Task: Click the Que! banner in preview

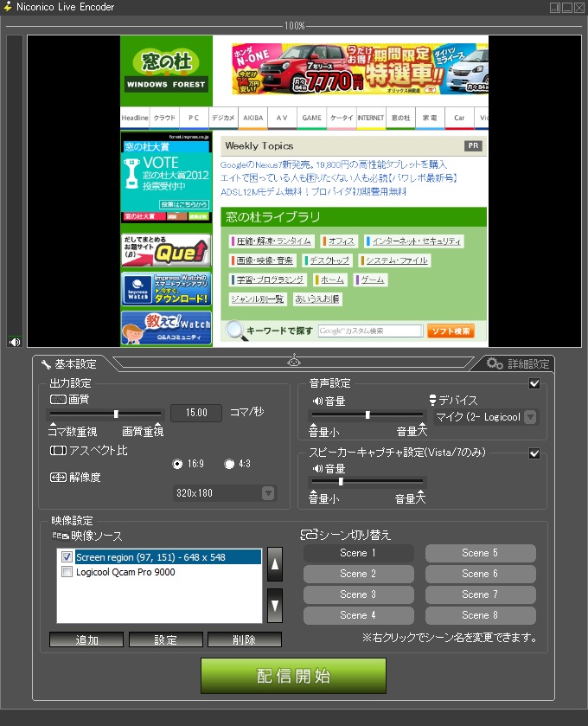Action: [x=166, y=250]
